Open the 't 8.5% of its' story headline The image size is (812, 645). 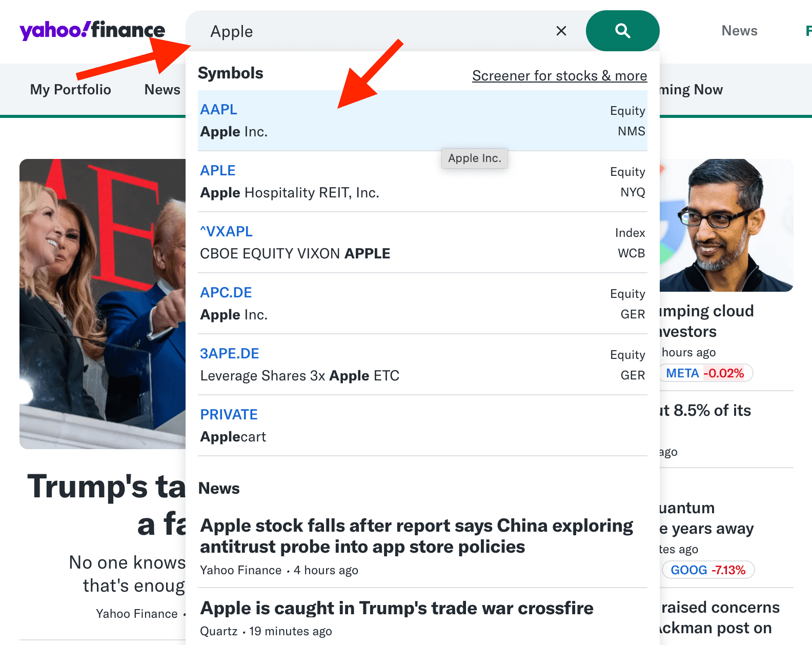[705, 410]
